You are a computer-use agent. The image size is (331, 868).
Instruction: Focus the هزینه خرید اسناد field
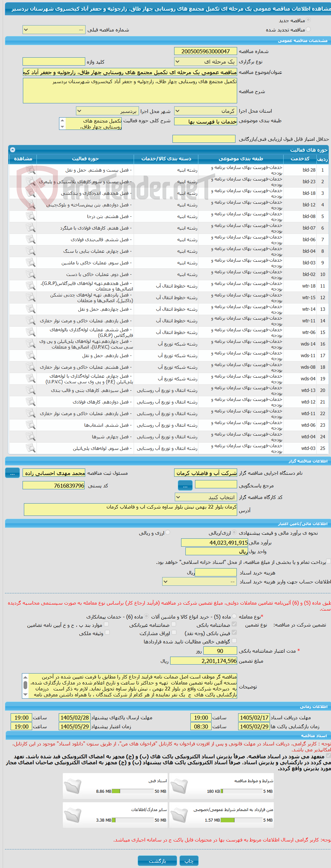click(x=216, y=572)
